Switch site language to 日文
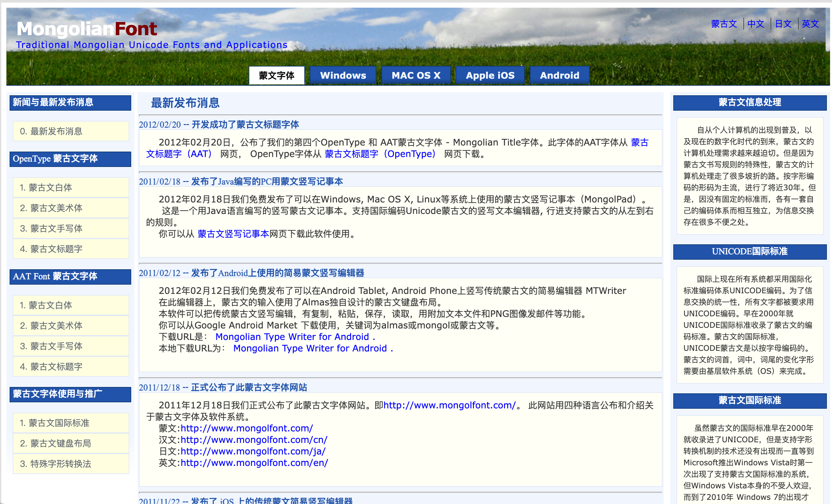Viewport: 832px width, 504px height. tap(783, 24)
